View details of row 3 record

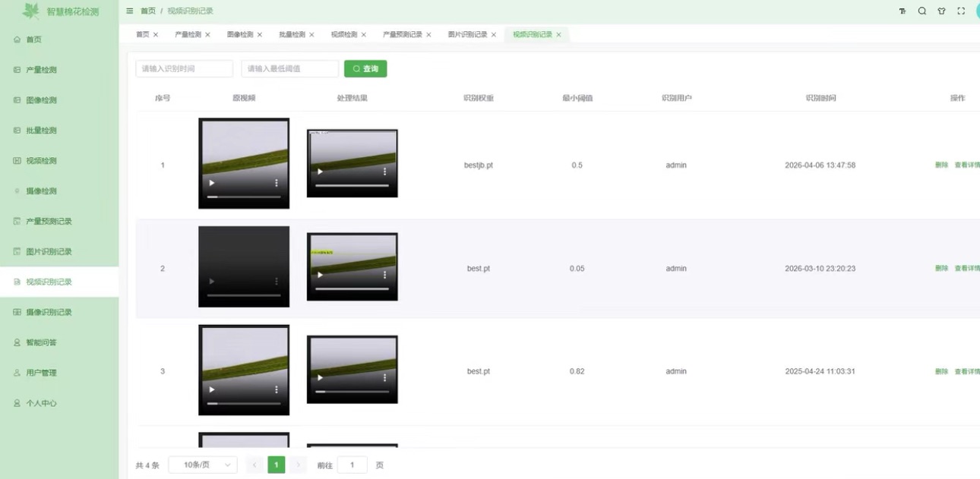click(967, 372)
